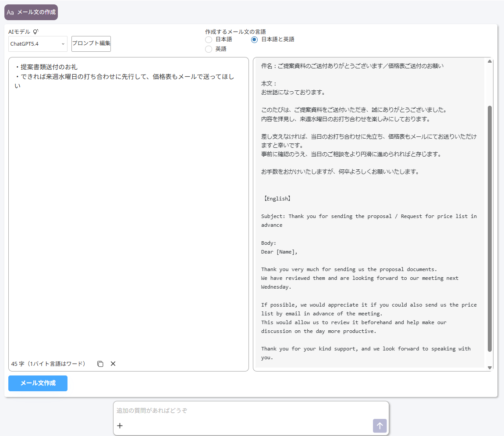Click the blue メール文作成 button

click(x=38, y=383)
